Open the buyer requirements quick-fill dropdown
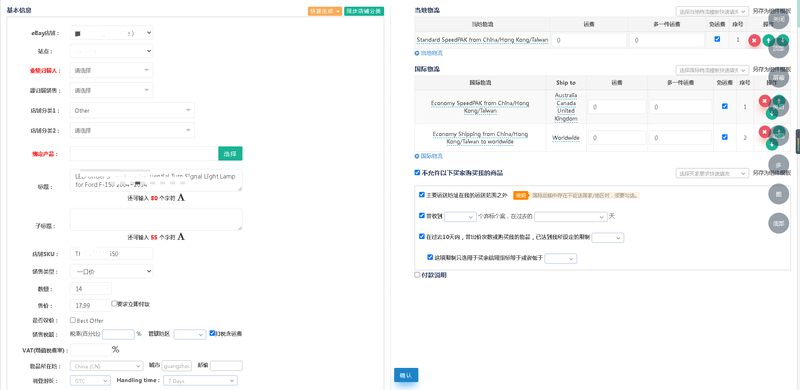Screen dimensions: 800x390 [712, 174]
